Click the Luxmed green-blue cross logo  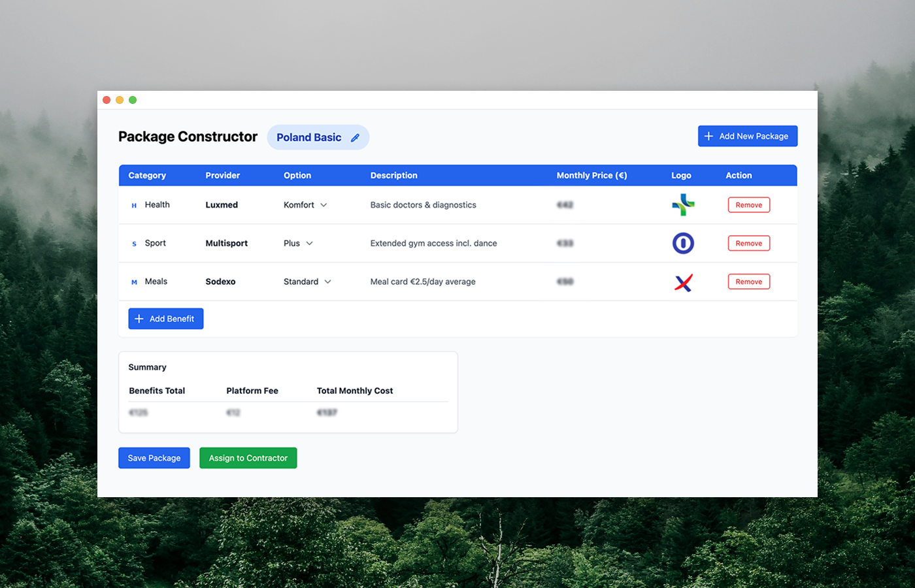pyautogui.click(x=683, y=205)
